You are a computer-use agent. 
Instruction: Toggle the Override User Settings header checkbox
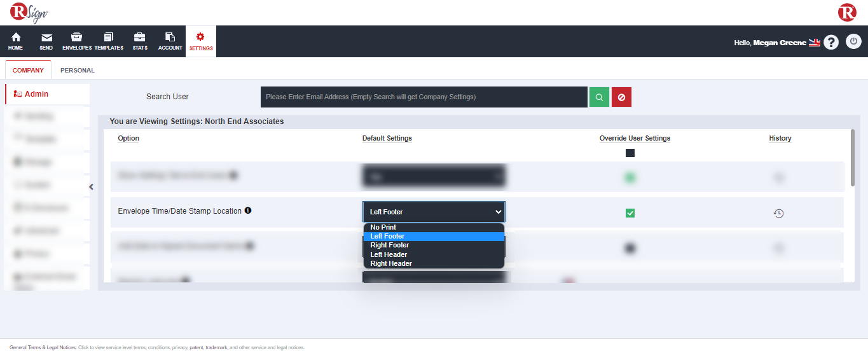(x=630, y=153)
